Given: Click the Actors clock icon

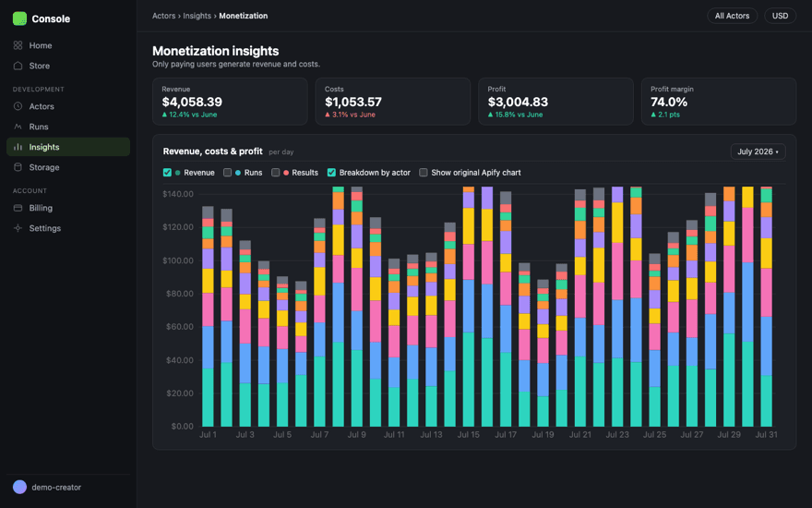Looking at the screenshot, I should tap(18, 106).
